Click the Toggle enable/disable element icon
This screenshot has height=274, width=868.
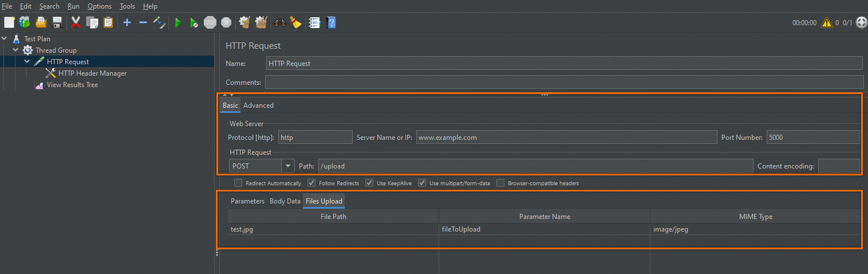pyautogui.click(x=160, y=22)
